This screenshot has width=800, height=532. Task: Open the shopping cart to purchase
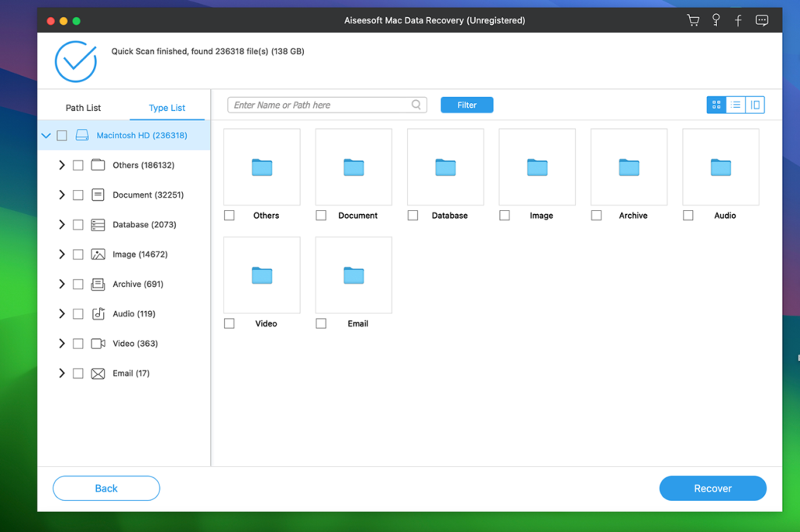(693, 20)
